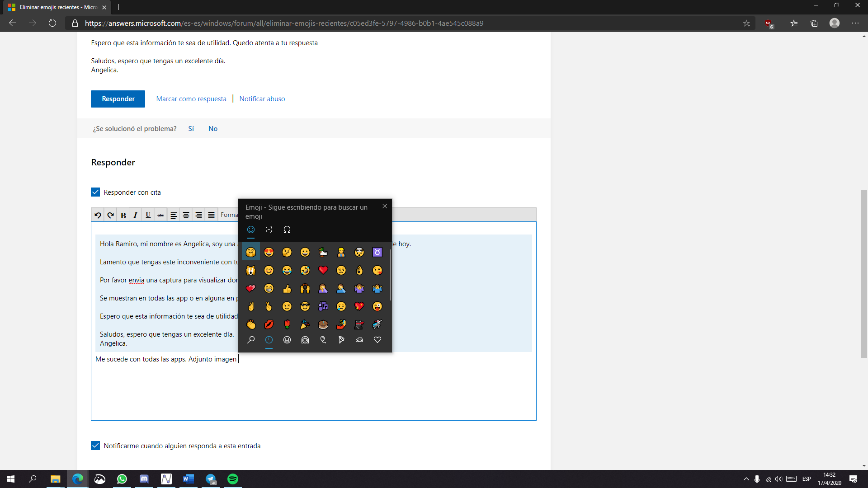Screen dimensions: 868x488
Task: Toggle 'Notificarme cuando alguien responda' checkbox
Action: coord(95,446)
